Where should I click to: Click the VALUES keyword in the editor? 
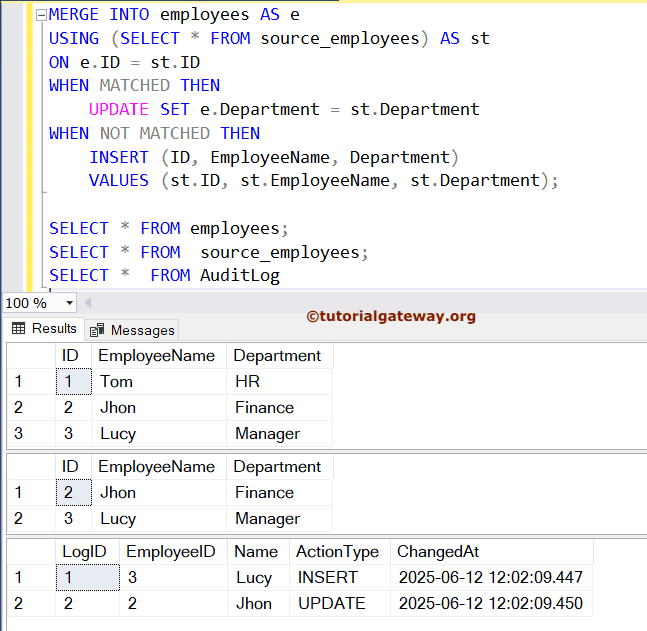[x=119, y=181]
